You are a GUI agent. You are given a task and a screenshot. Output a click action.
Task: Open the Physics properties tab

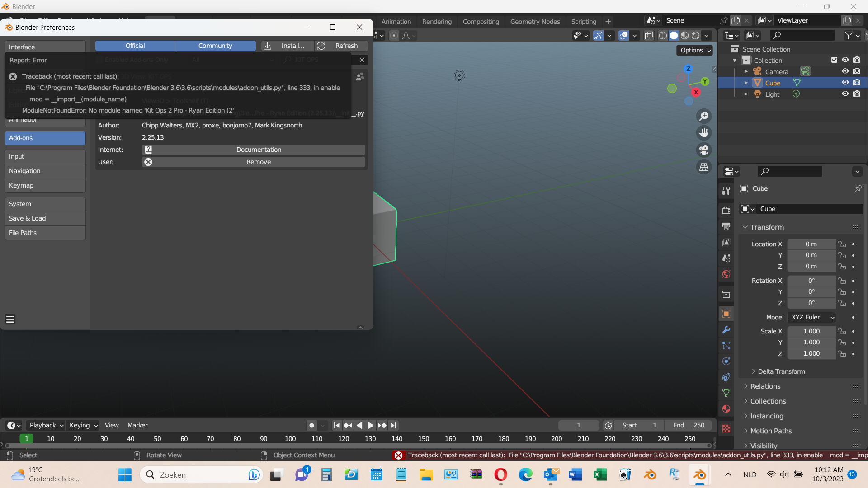tap(726, 361)
